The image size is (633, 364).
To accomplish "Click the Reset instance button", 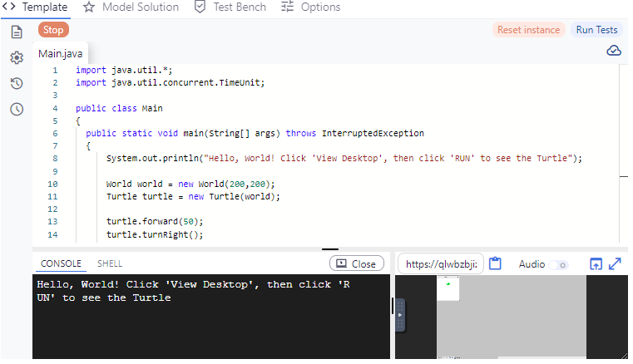I will pyautogui.click(x=528, y=30).
